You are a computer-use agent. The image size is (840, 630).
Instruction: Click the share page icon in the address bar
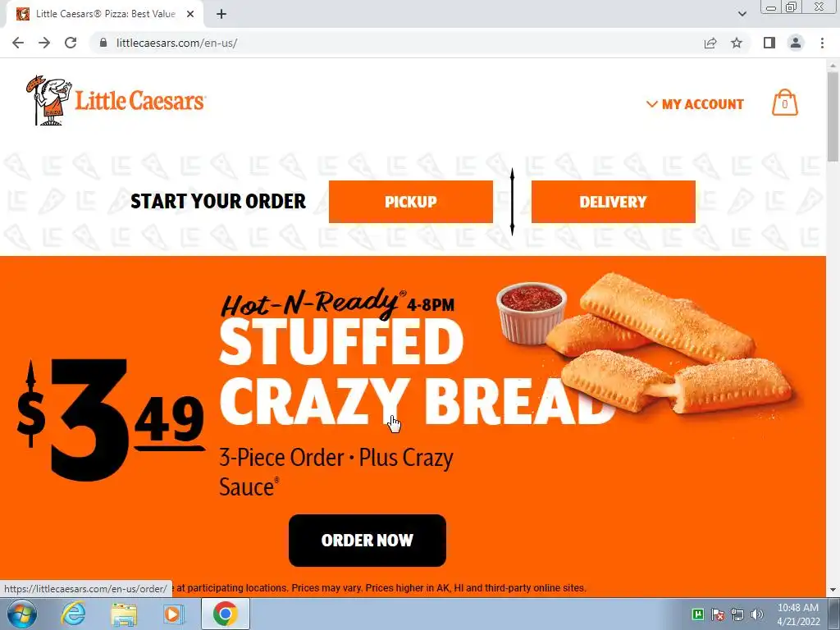point(710,43)
